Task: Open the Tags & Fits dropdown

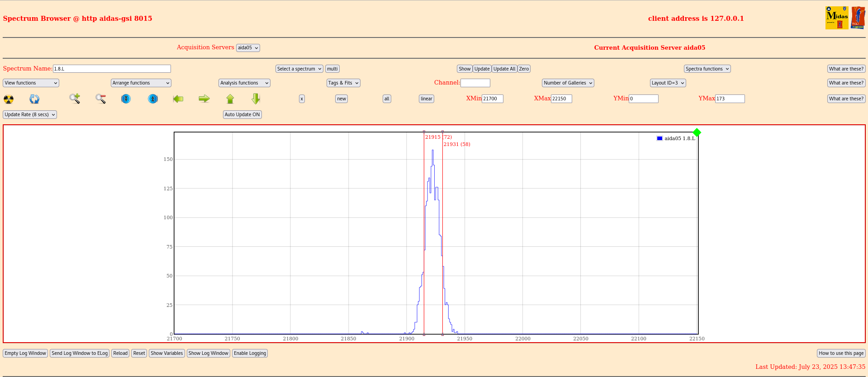Action: coord(343,83)
